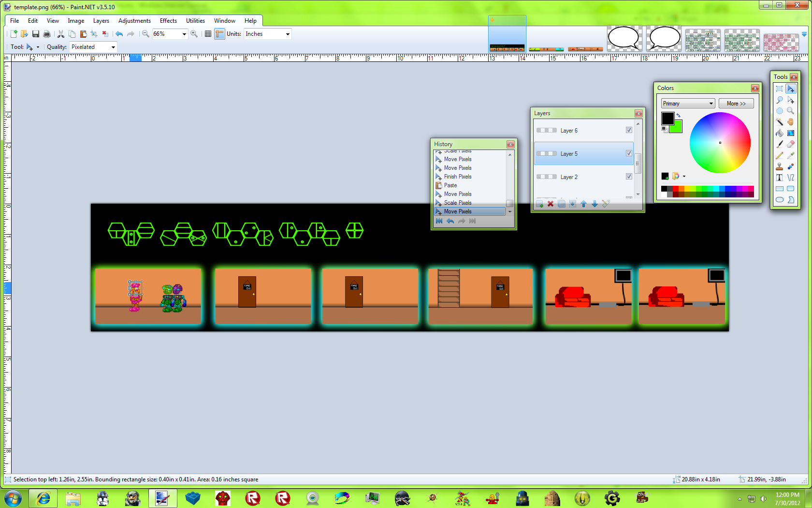Move the layer down
The image size is (812, 508).
coord(595,204)
